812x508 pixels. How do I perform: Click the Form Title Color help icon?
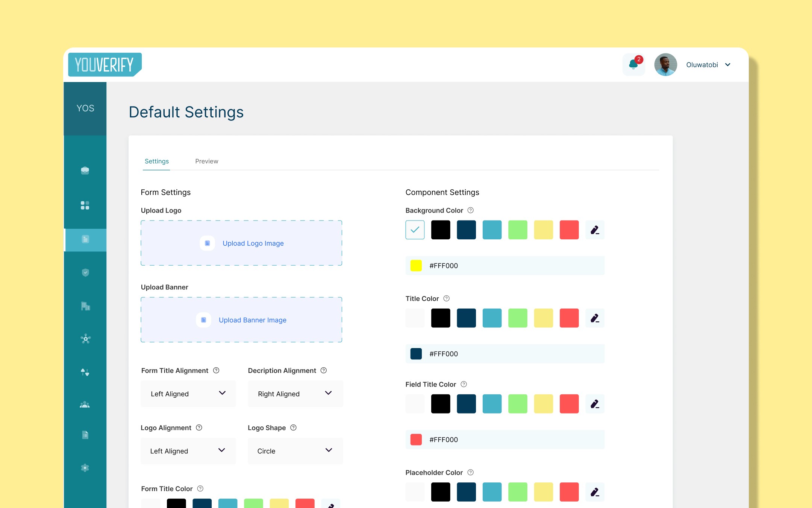pos(200,488)
